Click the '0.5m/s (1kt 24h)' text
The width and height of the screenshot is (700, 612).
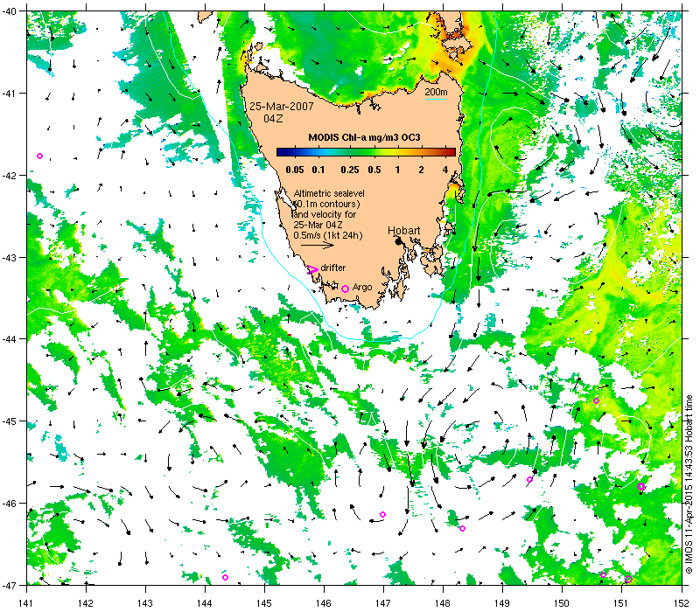[327, 235]
